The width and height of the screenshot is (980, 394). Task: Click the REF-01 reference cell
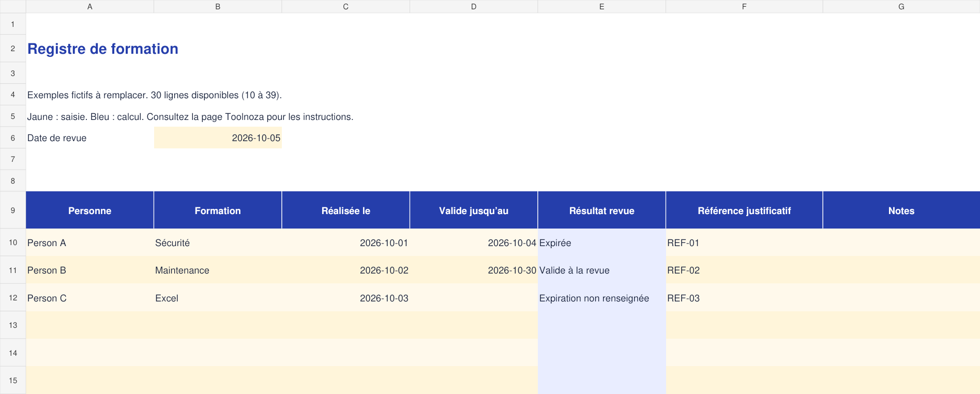tap(744, 243)
